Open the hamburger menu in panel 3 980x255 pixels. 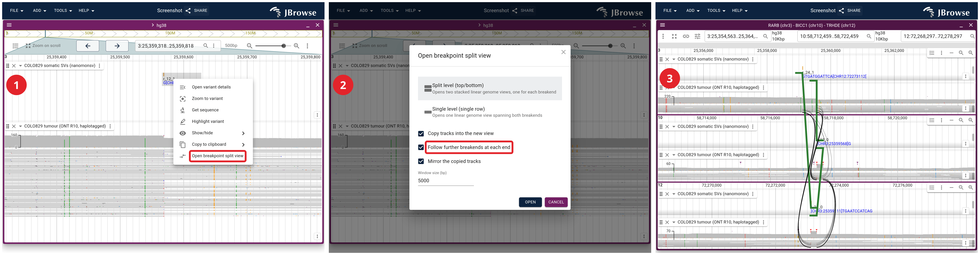662,25
